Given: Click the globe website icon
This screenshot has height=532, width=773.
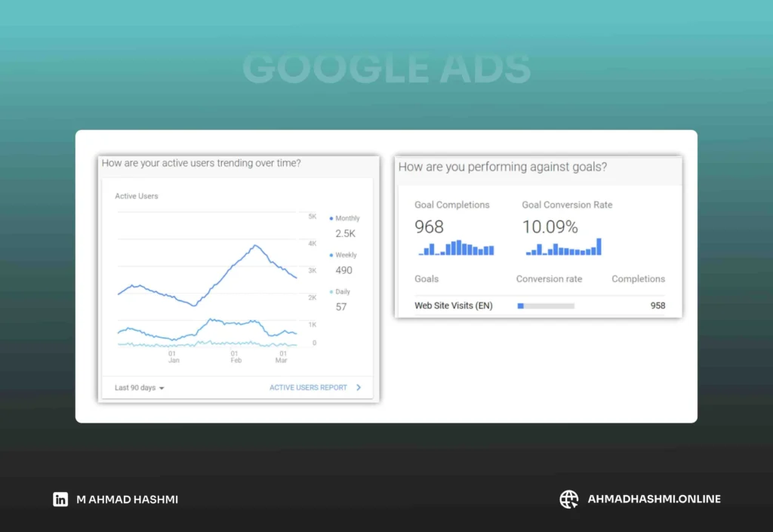Looking at the screenshot, I should (x=568, y=499).
